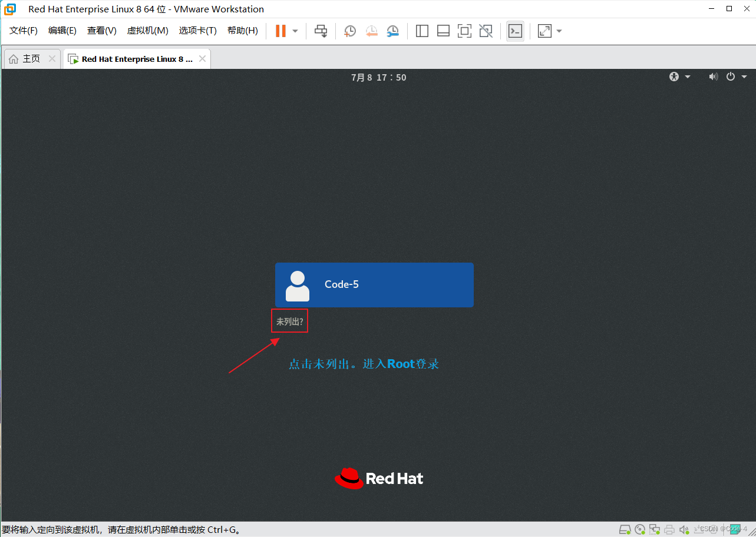Image resolution: width=756 pixels, height=537 pixels.
Task: Expand the accessibility menu dropdown arrow
Action: point(688,77)
